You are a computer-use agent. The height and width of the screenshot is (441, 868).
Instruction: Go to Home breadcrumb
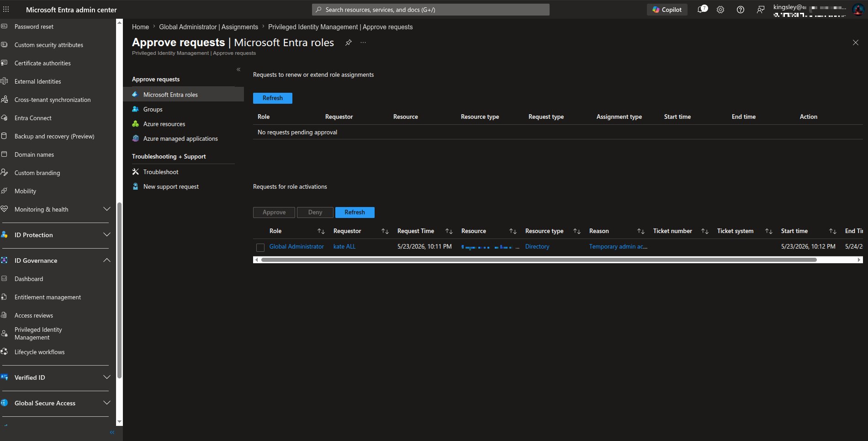pos(140,27)
